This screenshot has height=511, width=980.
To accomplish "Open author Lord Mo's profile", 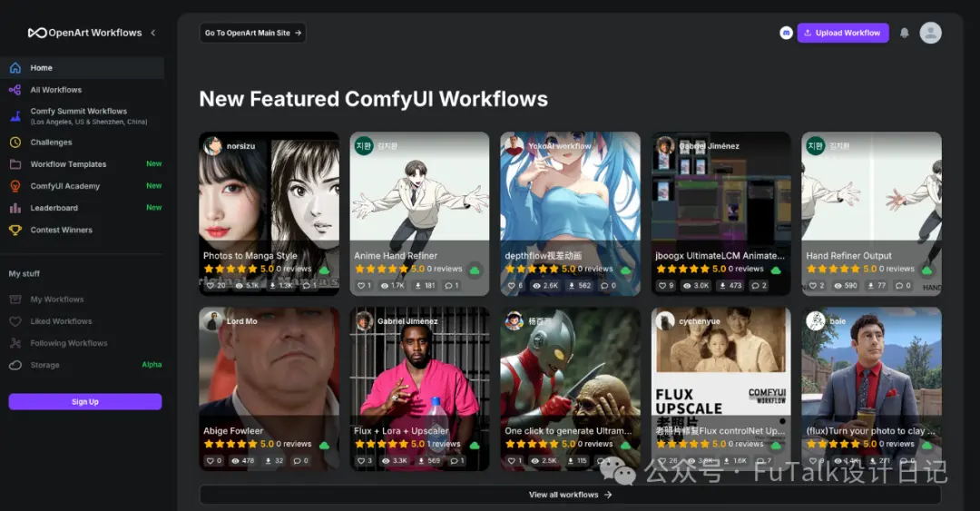I will coord(230,321).
